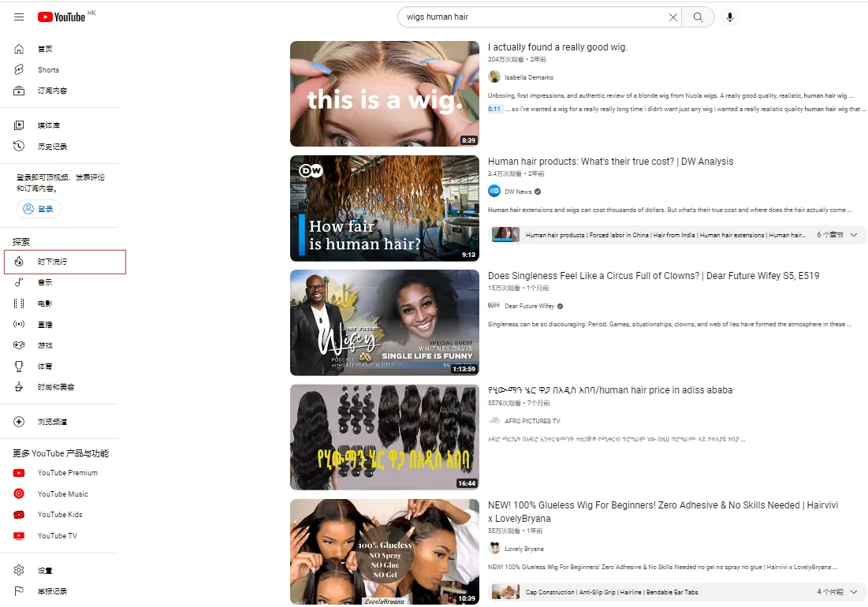This screenshot has width=868, height=607.
Task: Open YouTube Music
Action: coord(61,494)
